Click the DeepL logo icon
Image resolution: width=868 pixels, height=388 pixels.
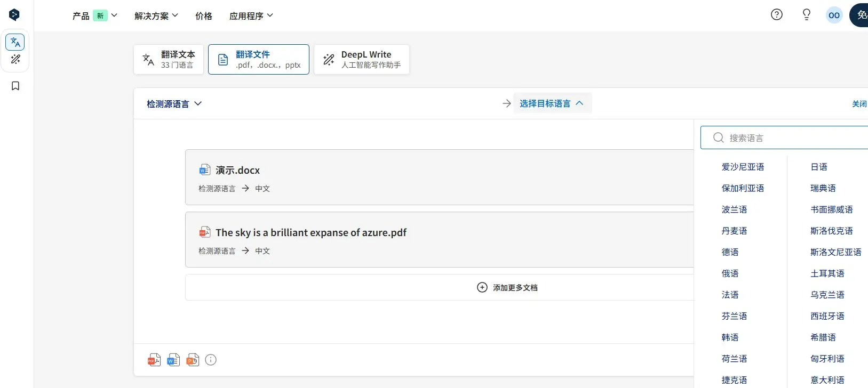pyautogui.click(x=14, y=15)
